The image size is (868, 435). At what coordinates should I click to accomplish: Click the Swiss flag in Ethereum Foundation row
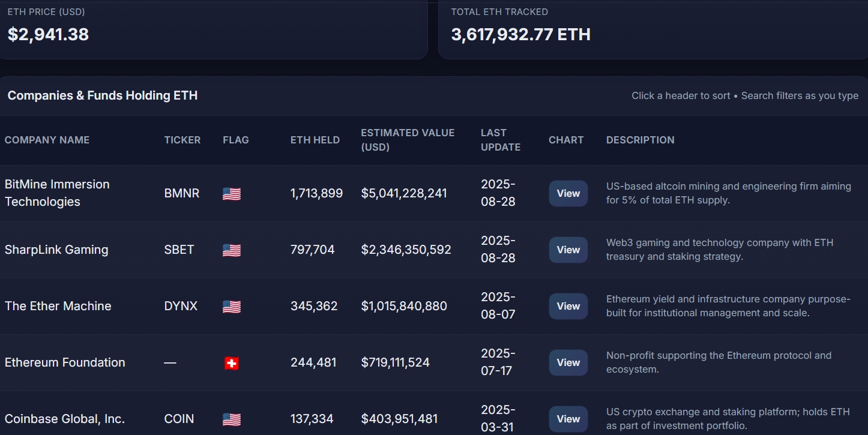click(x=232, y=363)
